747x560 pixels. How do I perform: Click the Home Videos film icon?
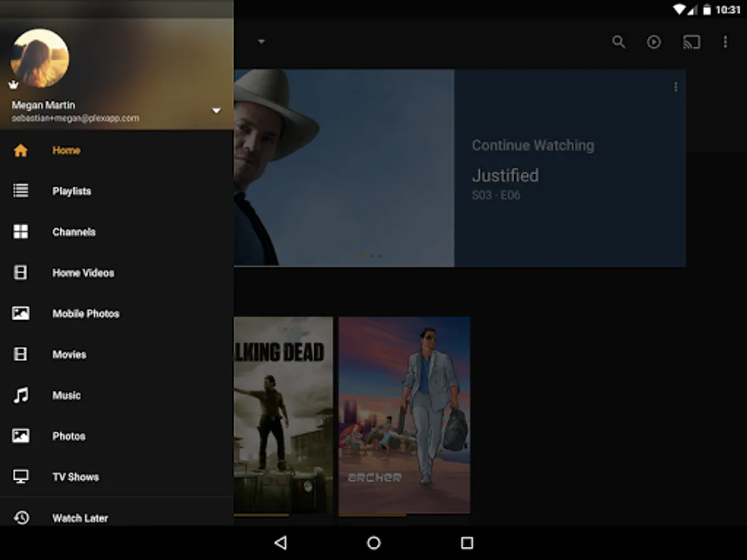pos(21,273)
